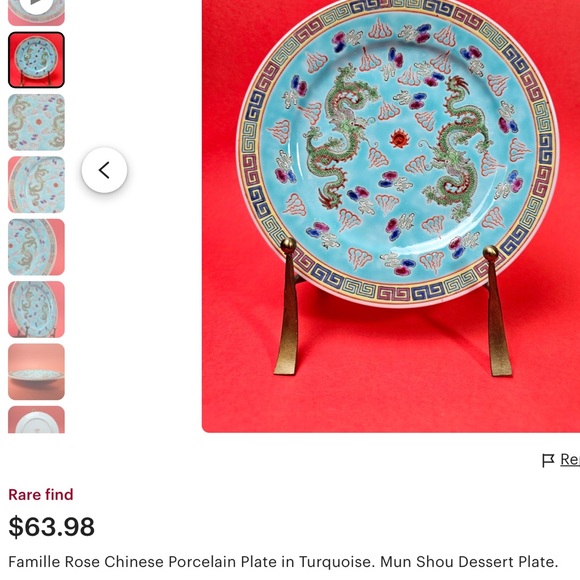Go to the previous image with the left chevron

[x=104, y=170]
